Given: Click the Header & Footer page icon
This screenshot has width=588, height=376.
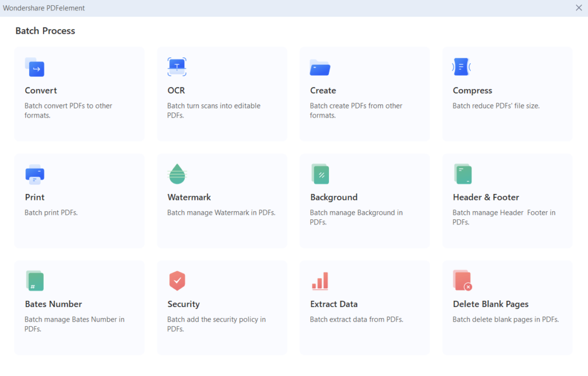Looking at the screenshot, I should 463,174.
